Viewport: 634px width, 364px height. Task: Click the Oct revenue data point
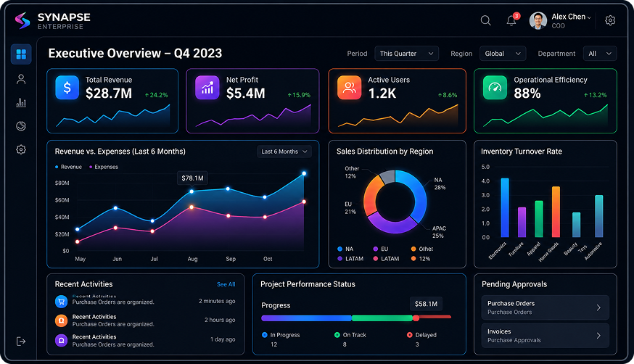pyautogui.click(x=265, y=197)
